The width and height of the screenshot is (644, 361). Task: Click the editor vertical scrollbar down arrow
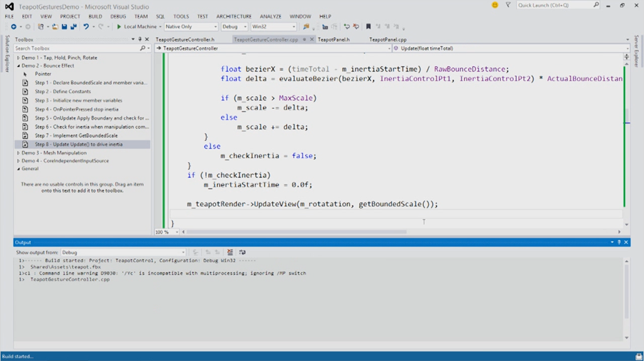pos(626,225)
